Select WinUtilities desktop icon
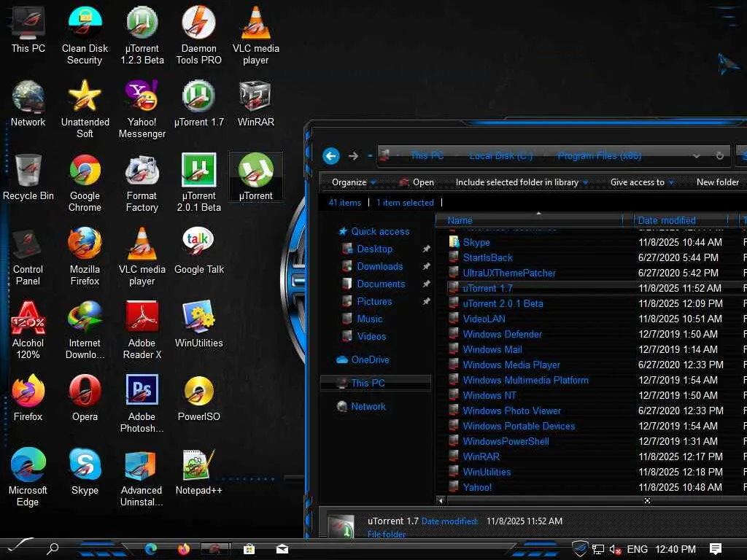747x560 pixels. [x=198, y=324]
